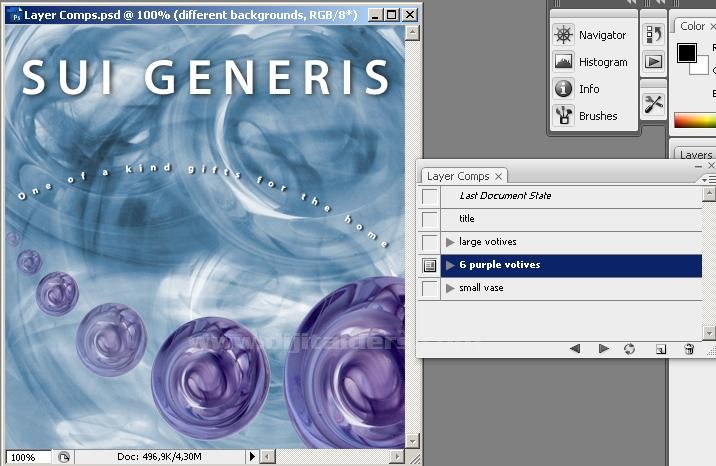The image size is (716, 466).
Task: Expand the 6 purple votives comp details
Action: [450, 265]
